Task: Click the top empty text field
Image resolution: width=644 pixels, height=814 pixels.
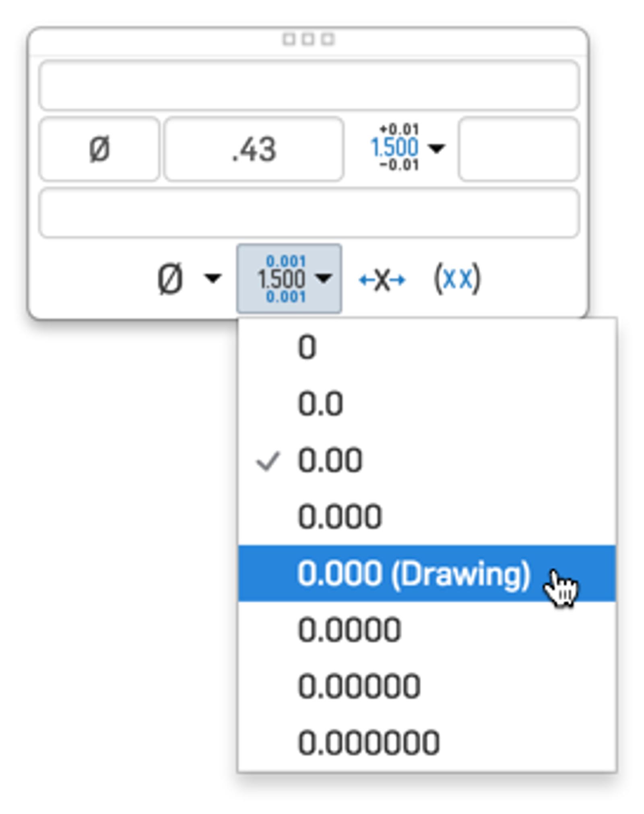Action: click(309, 85)
